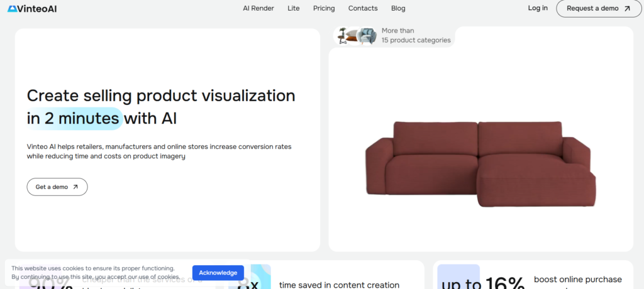644x289 pixels.
Task: Click the arrow icon in Request a demo
Action: coord(626,9)
